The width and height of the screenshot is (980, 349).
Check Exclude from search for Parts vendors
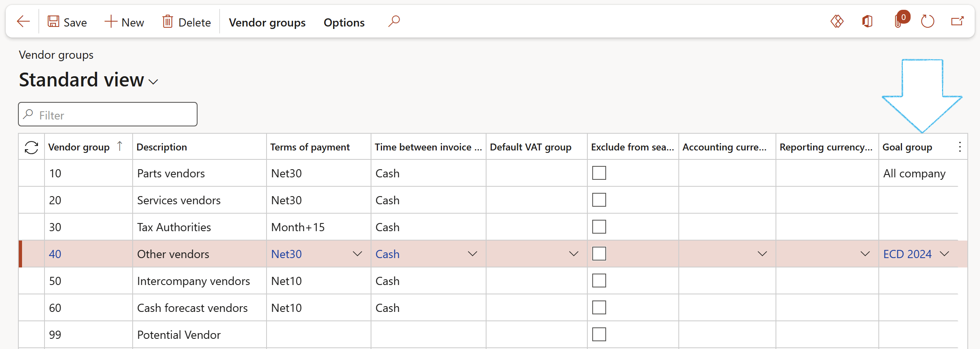tap(599, 173)
